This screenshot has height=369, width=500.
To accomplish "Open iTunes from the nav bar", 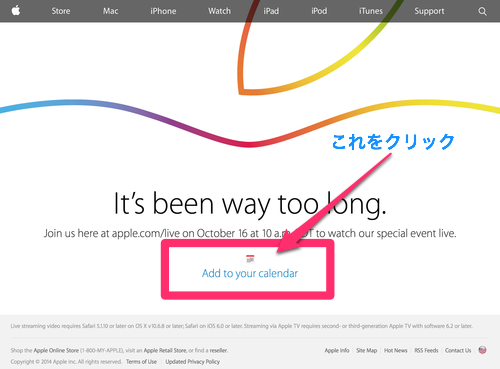I will click(371, 11).
